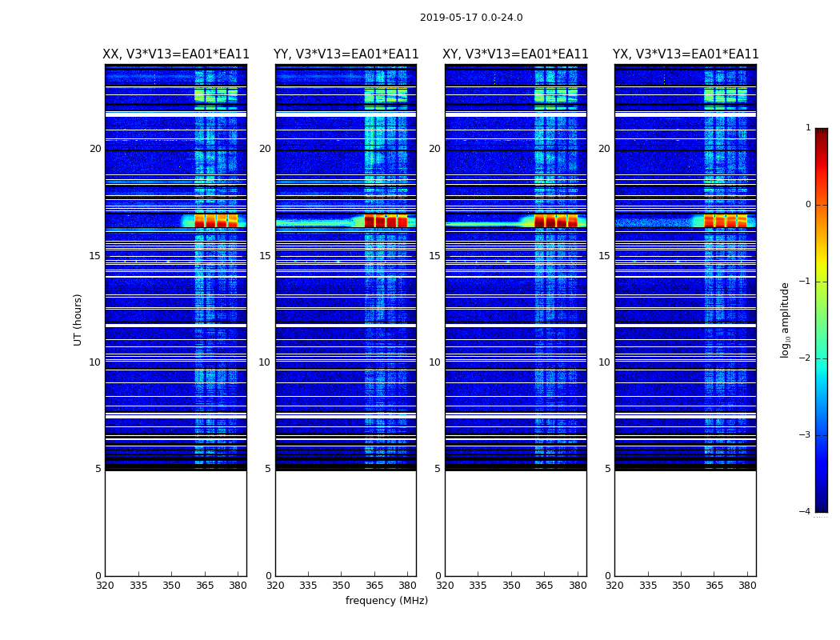The image size is (840, 640).
Task: Click the empty white area in XX panel
Action: pos(176,523)
